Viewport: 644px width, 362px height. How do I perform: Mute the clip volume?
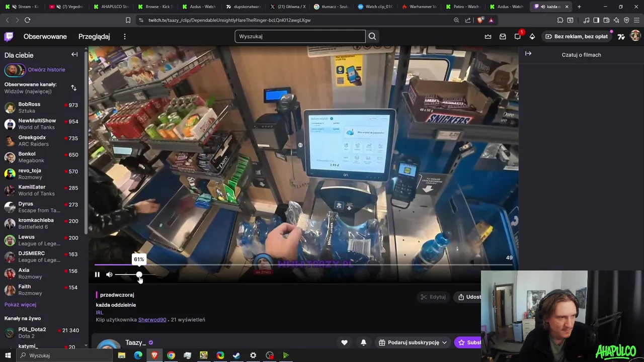point(109,275)
